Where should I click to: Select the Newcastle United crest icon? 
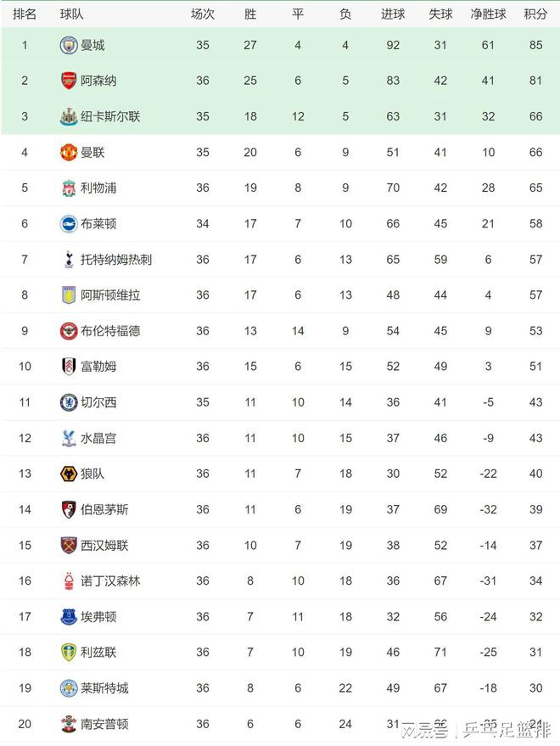pyautogui.click(x=69, y=116)
